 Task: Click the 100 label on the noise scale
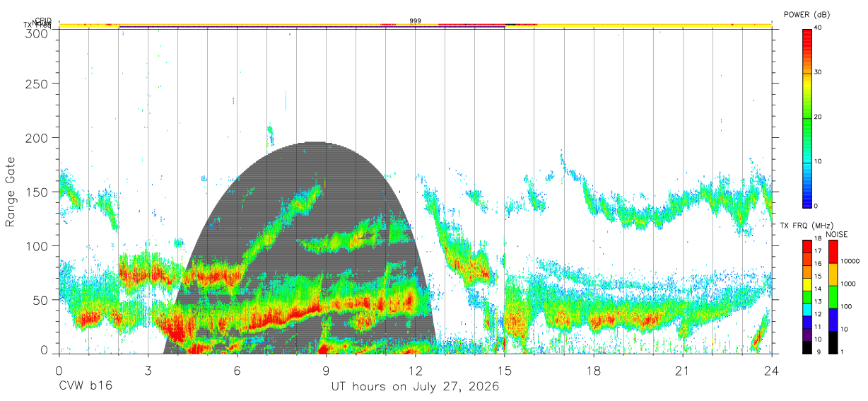pyautogui.click(x=847, y=306)
